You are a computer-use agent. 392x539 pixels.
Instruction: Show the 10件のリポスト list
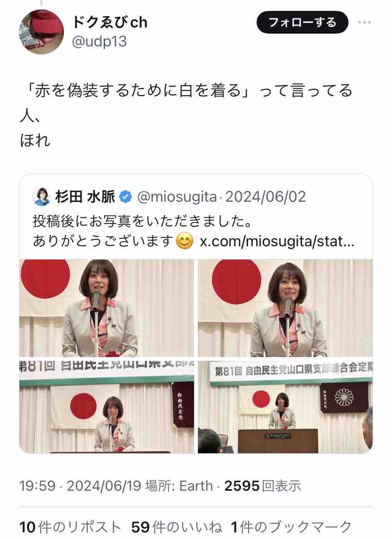pyautogui.click(x=71, y=527)
